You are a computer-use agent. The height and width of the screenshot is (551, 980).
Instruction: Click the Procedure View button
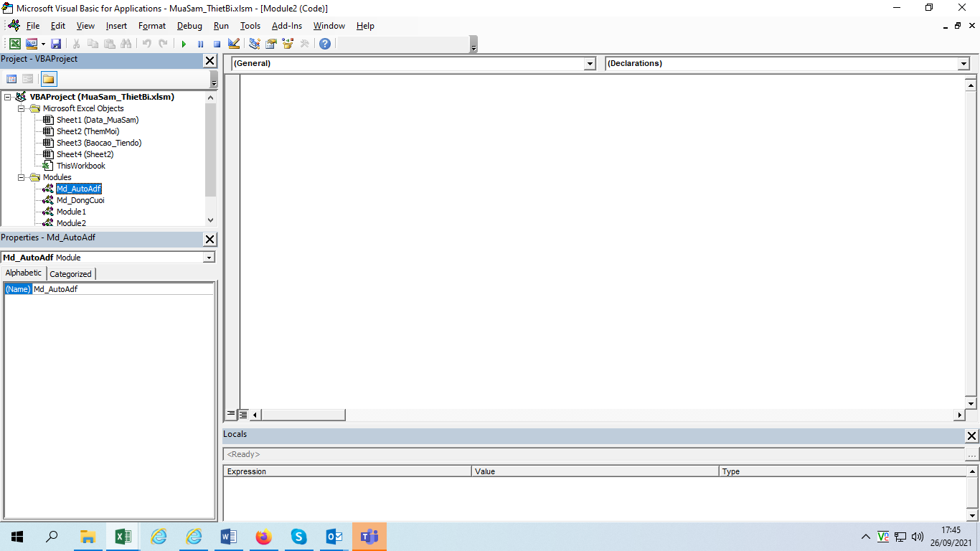[x=231, y=415]
